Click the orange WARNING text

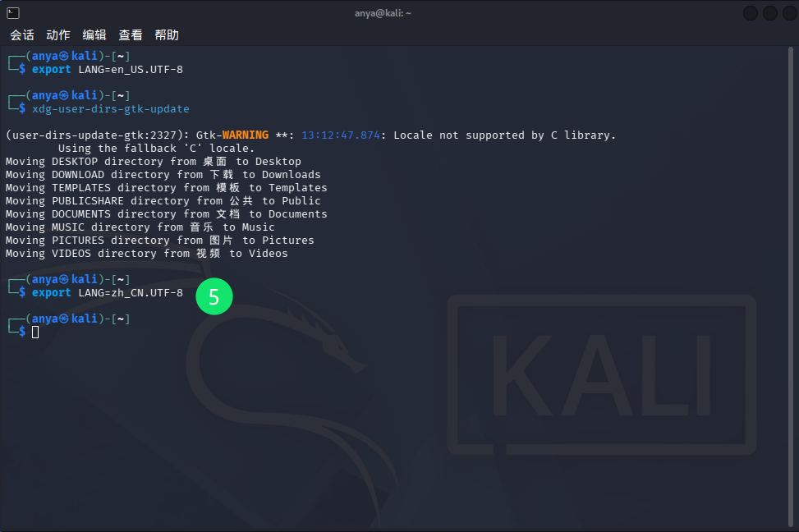pos(245,135)
